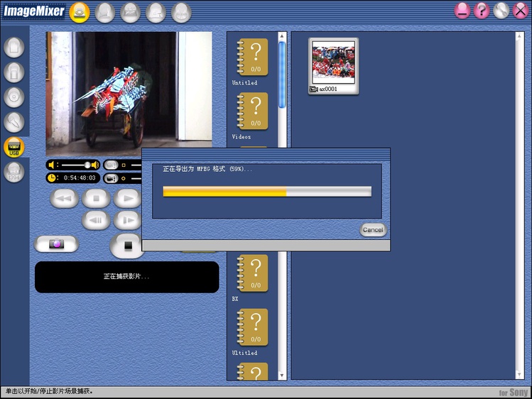Click the large record stop button
532x399 pixels.
coord(128,245)
